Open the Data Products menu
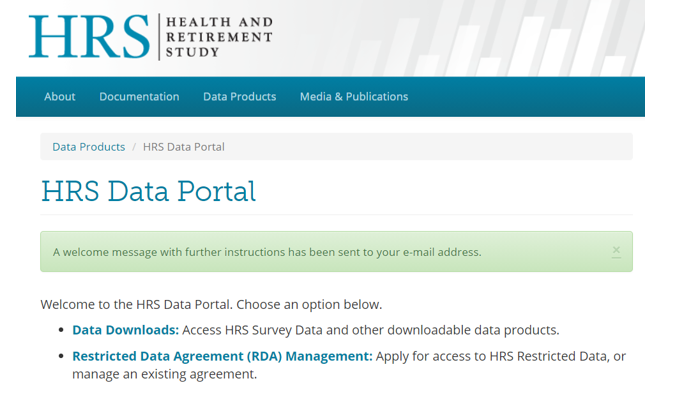 click(240, 97)
